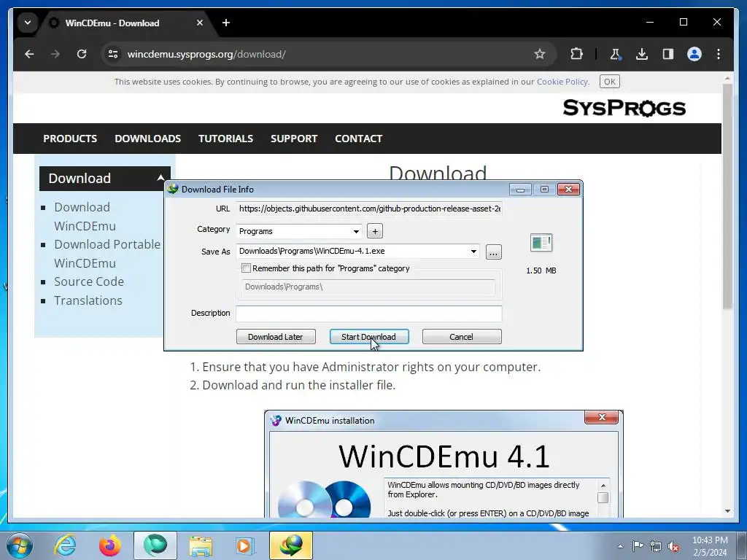The height and width of the screenshot is (560, 747).
Task: Open the Cookie Policy link
Action: point(562,82)
